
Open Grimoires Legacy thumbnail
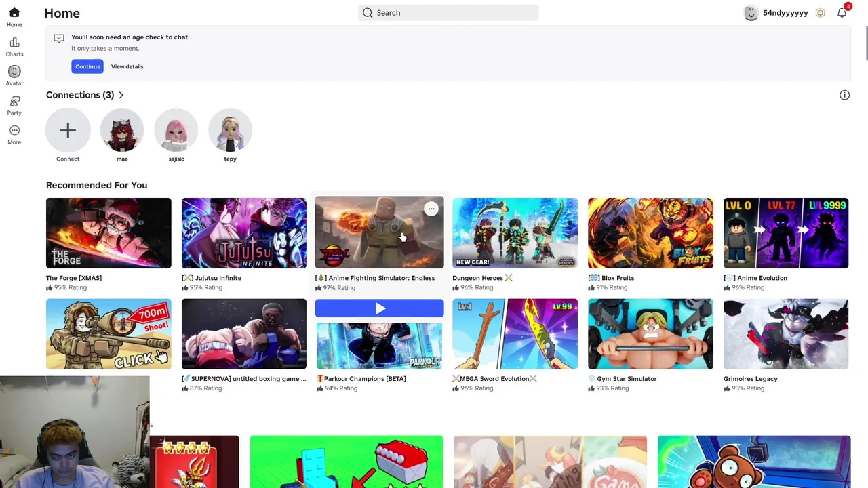coord(786,334)
